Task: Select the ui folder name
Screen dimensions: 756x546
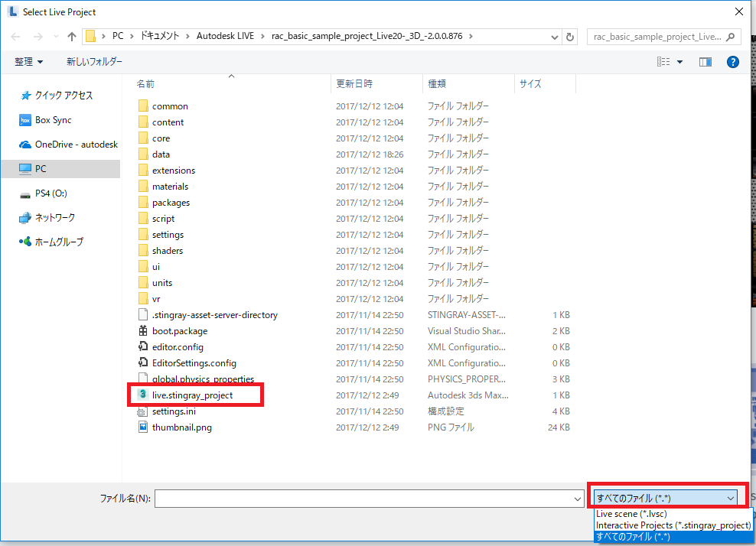Action: pyautogui.click(x=156, y=266)
